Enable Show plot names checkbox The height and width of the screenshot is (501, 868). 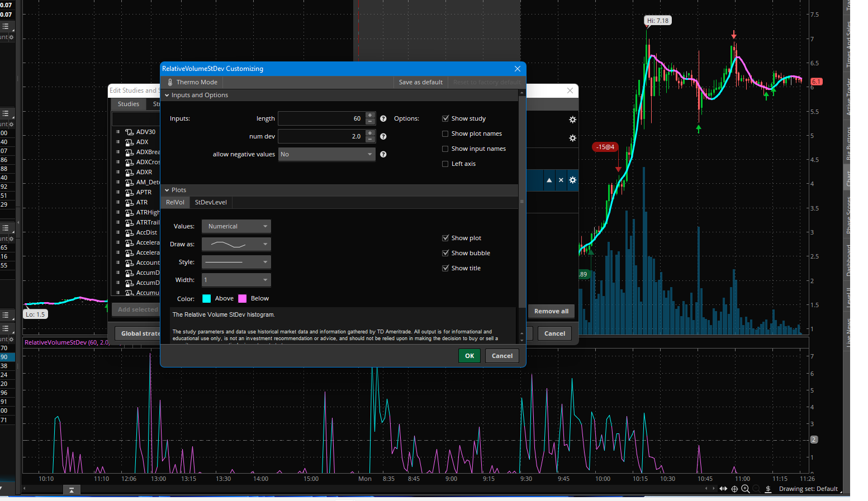tap(445, 133)
